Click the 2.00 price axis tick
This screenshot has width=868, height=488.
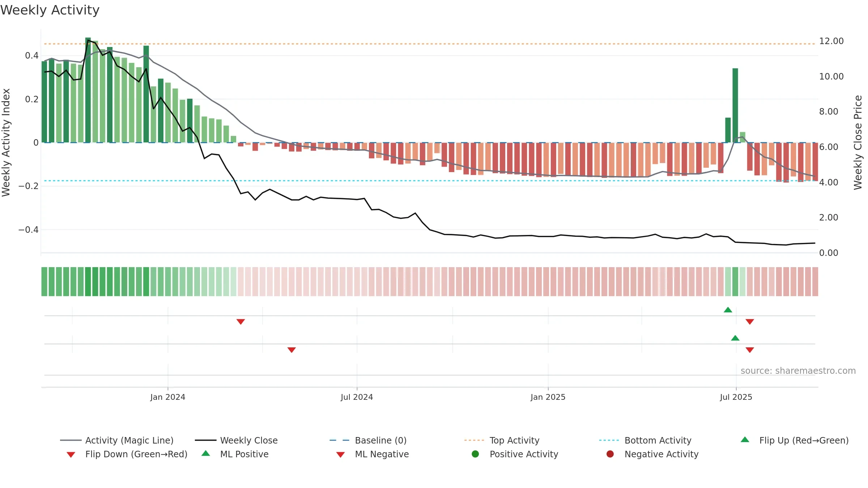[829, 217]
